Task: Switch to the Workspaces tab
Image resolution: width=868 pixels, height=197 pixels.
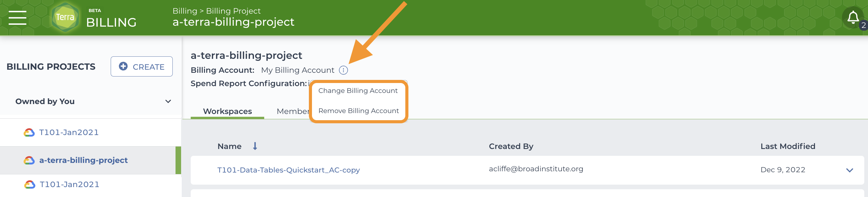Action: 227,111
